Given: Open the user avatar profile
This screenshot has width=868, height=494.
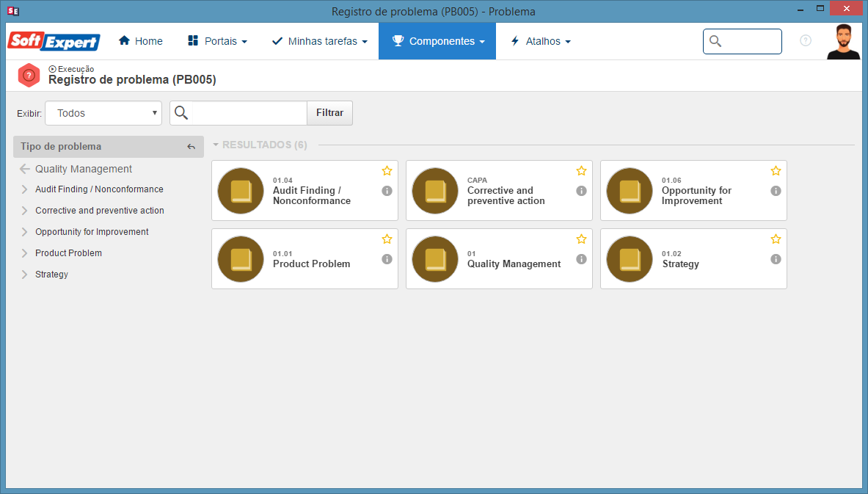Looking at the screenshot, I should (843, 42).
